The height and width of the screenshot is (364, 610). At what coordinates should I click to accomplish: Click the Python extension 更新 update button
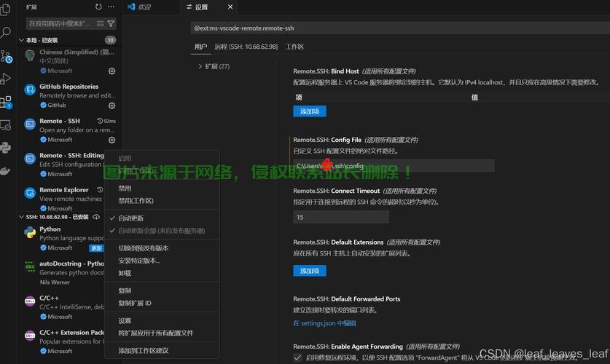click(96, 248)
